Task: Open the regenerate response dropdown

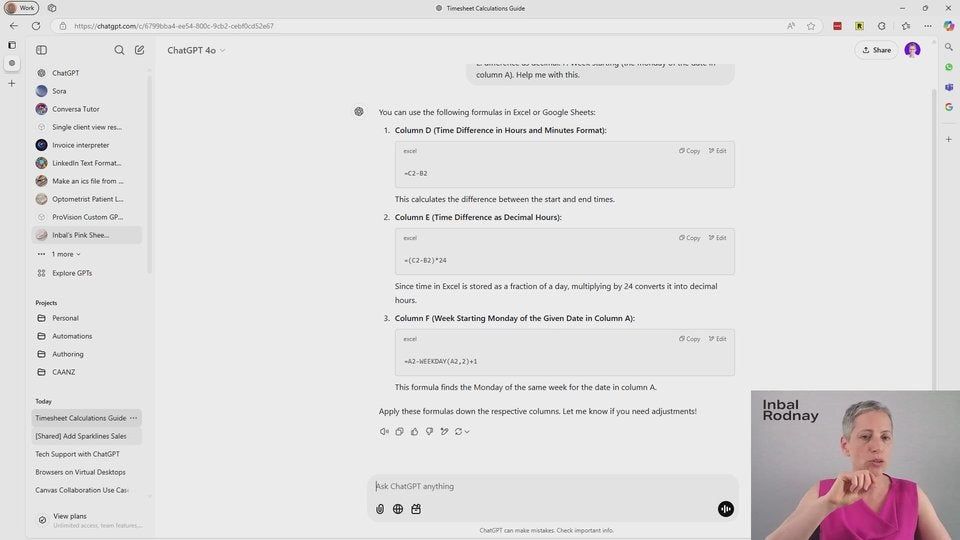Action: (x=462, y=432)
